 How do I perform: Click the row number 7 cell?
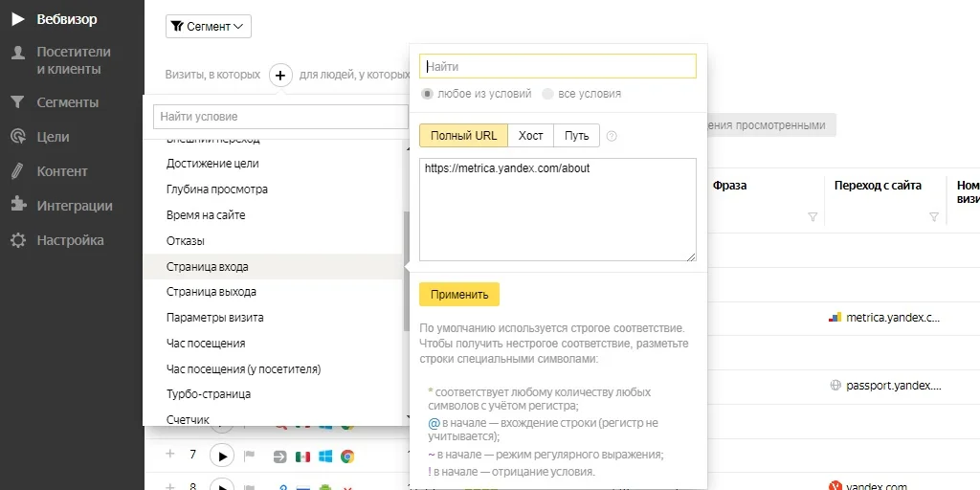(192, 455)
